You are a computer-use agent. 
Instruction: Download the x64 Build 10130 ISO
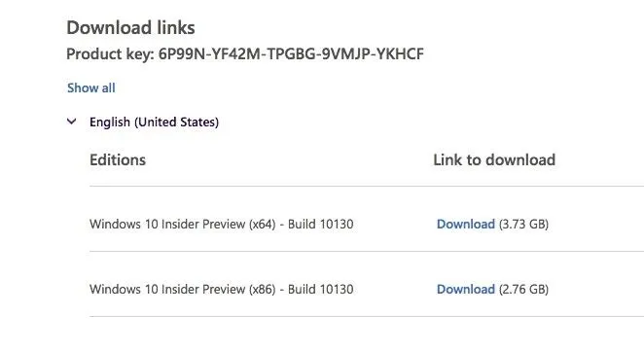click(x=466, y=224)
